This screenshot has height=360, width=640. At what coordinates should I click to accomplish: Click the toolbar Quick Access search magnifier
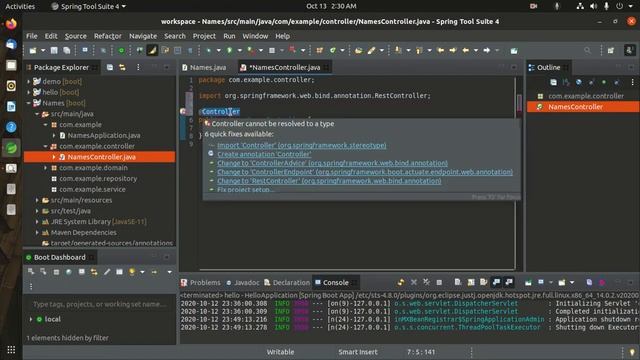(x=587, y=50)
